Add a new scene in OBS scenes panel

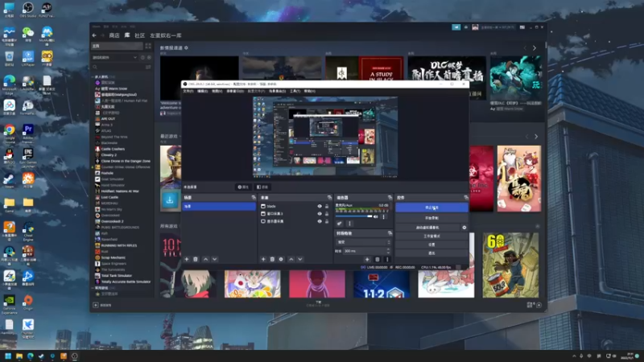tap(187, 259)
